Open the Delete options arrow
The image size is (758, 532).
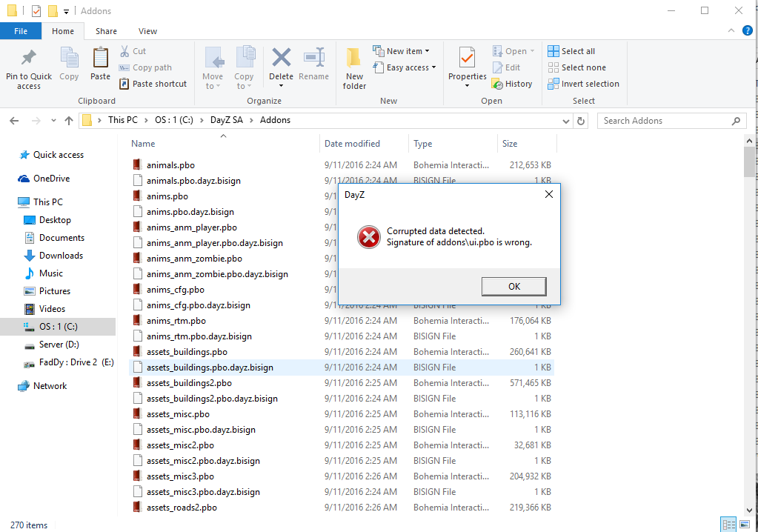tap(282, 86)
